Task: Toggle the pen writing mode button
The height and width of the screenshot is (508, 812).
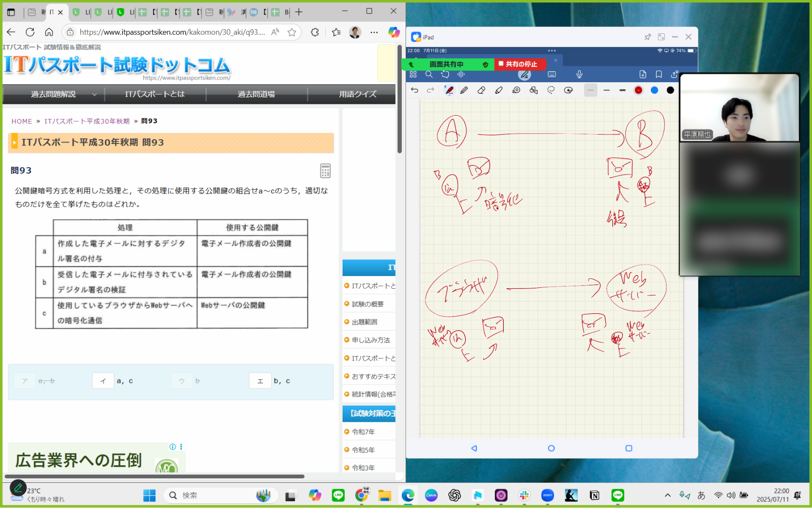Action: pos(524,74)
